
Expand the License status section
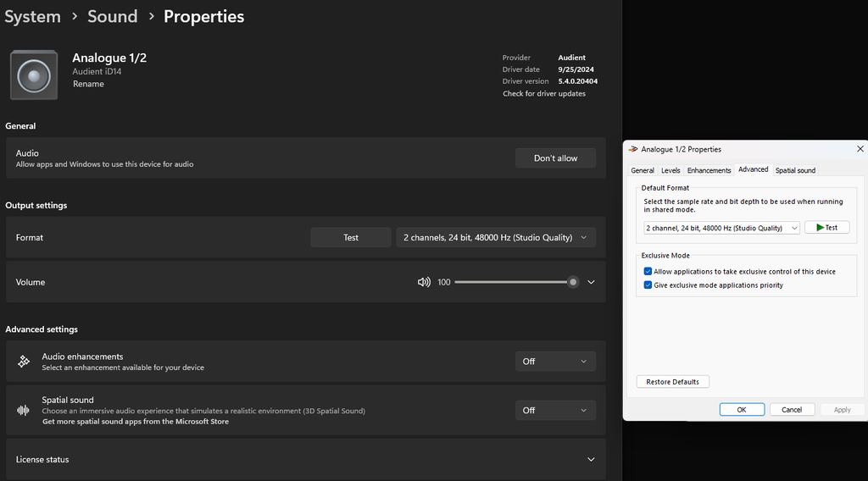click(591, 459)
